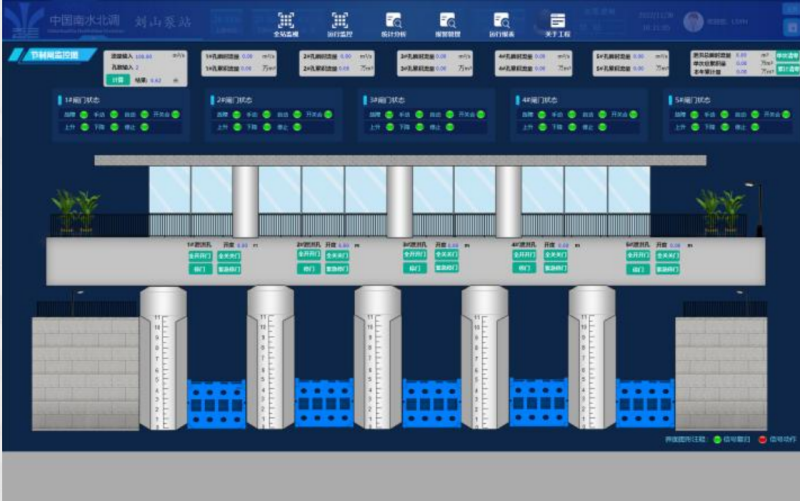Image resolution: width=800 pixels, height=501 pixels.
Task: Click the blue gate panel of gate 2
Action: 324,403
